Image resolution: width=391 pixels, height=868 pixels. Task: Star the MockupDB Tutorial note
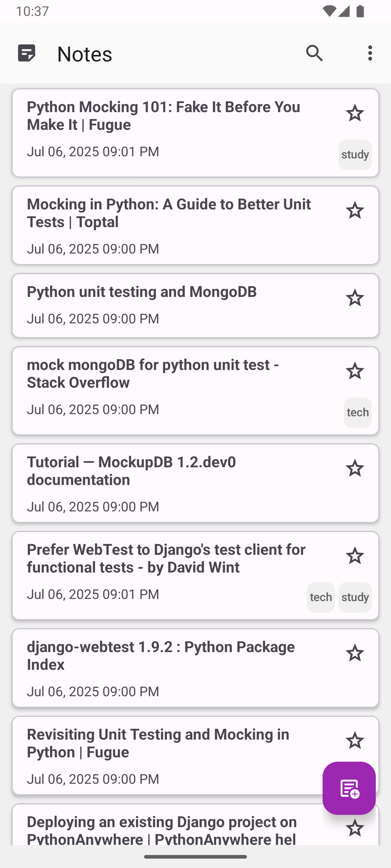(355, 468)
